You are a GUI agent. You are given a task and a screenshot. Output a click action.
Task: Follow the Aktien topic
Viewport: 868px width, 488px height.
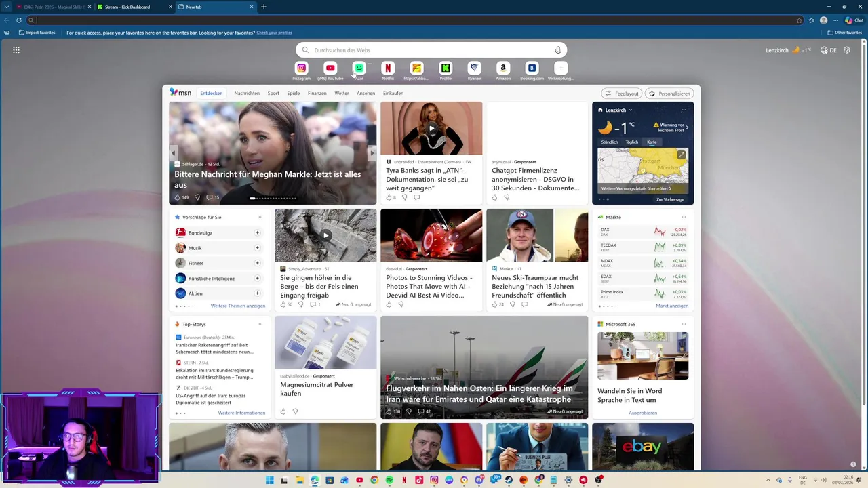pos(257,293)
